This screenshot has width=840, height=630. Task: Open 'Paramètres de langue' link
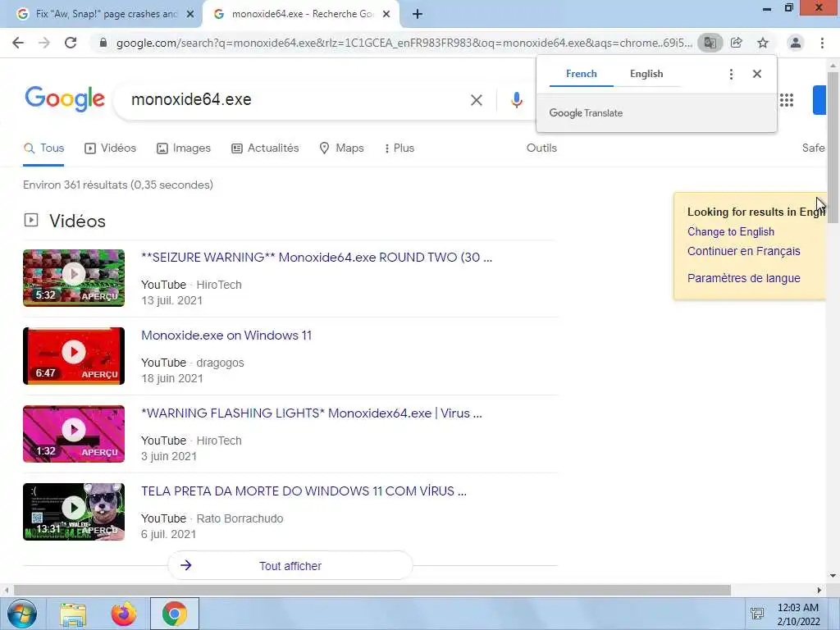tap(743, 278)
